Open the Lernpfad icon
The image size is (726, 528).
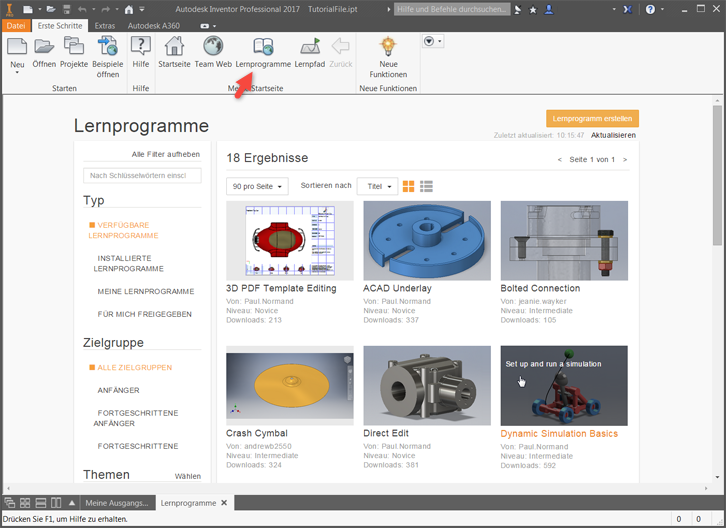(310, 47)
